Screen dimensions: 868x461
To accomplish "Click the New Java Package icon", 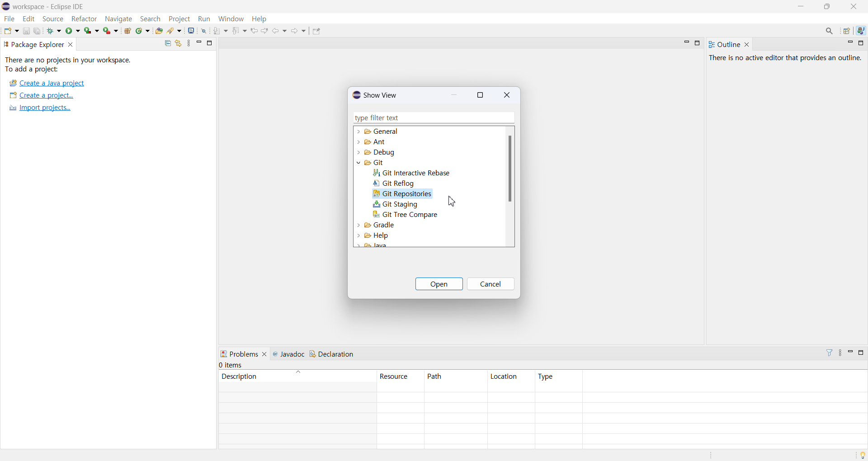I will pyautogui.click(x=128, y=31).
